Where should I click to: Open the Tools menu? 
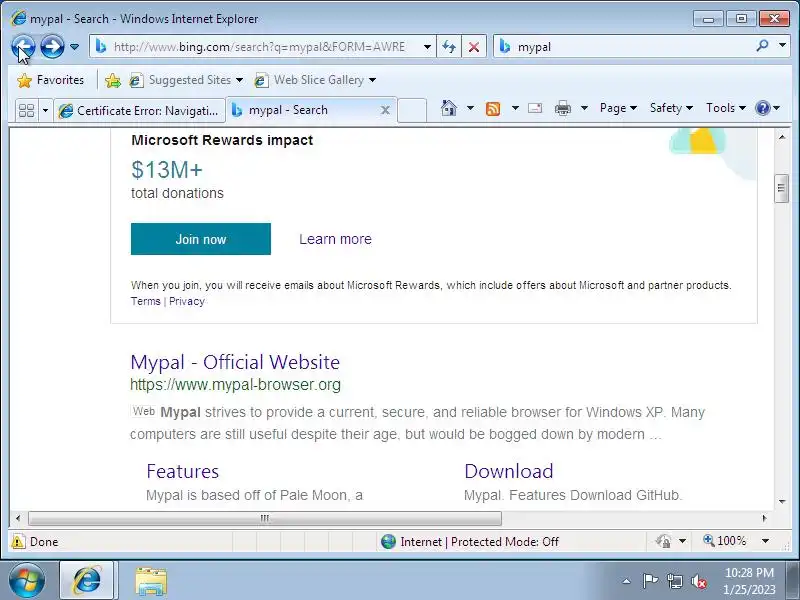[x=726, y=108]
